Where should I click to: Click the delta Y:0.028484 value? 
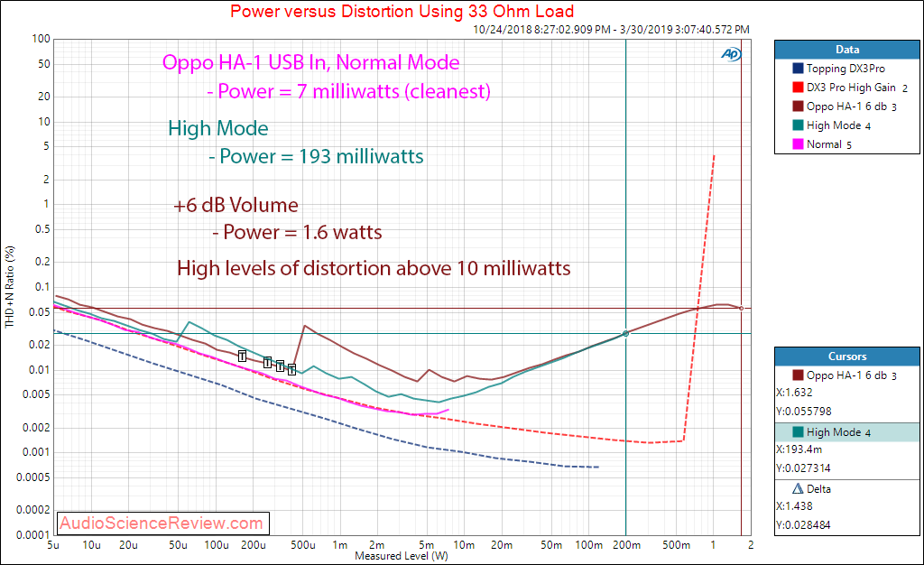click(x=804, y=524)
